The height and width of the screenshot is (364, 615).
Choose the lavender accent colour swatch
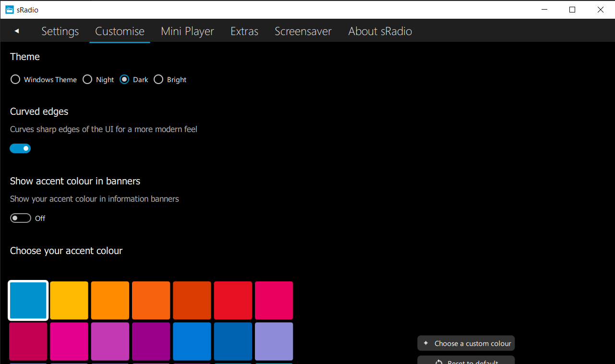coord(274,341)
